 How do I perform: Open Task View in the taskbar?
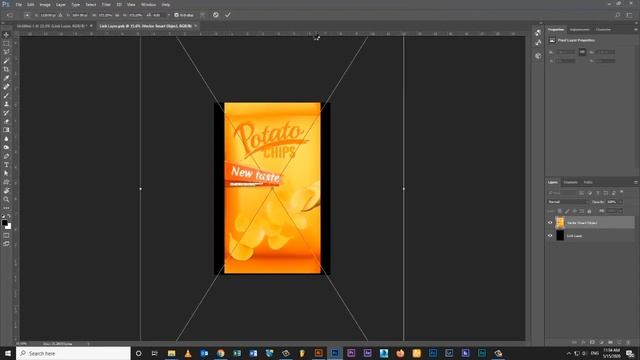(155, 353)
